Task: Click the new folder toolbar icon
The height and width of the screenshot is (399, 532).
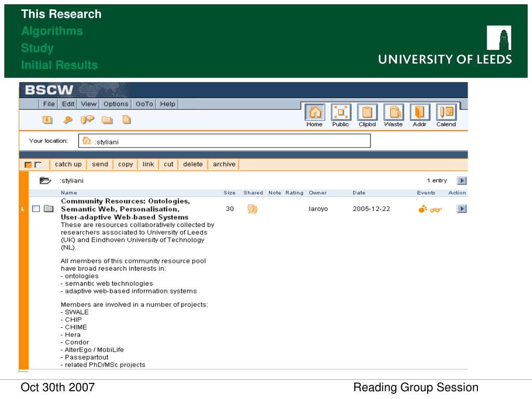Action: (107, 120)
